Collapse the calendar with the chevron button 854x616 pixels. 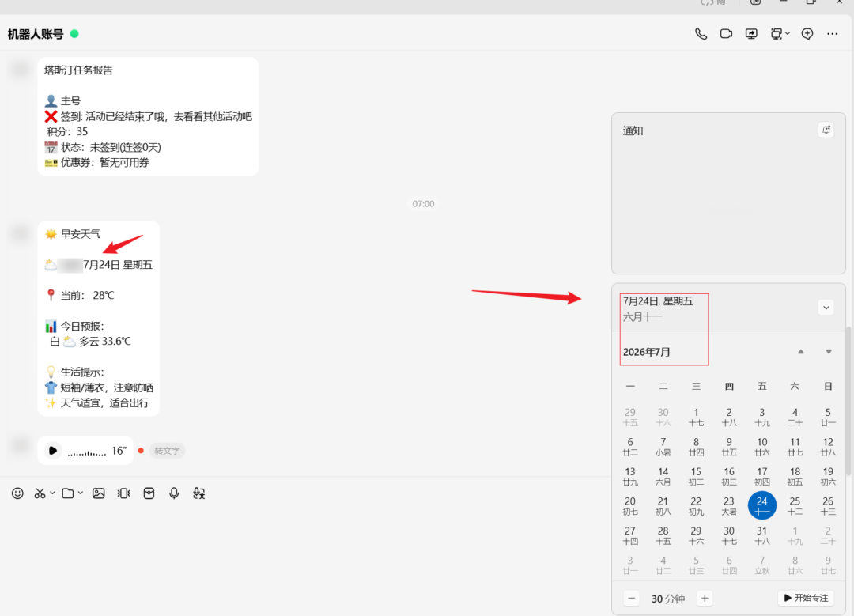tap(826, 308)
